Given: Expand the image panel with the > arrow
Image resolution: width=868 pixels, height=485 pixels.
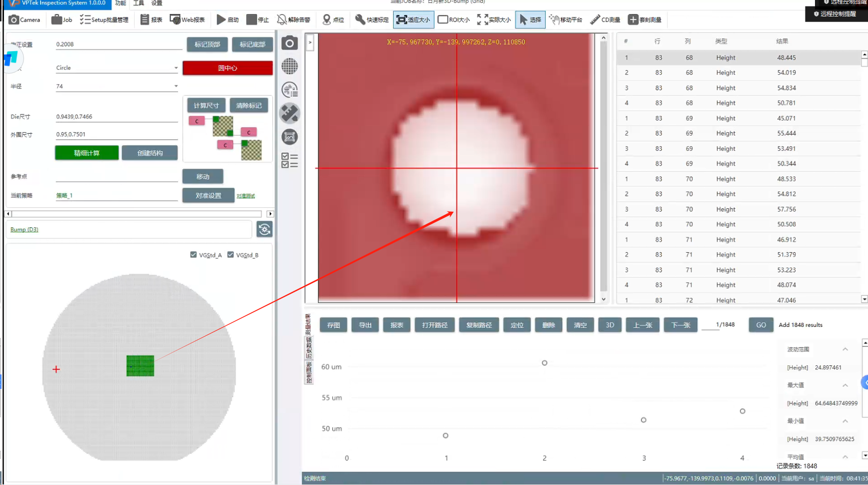Looking at the screenshot, I should click(x=310, y=43).
